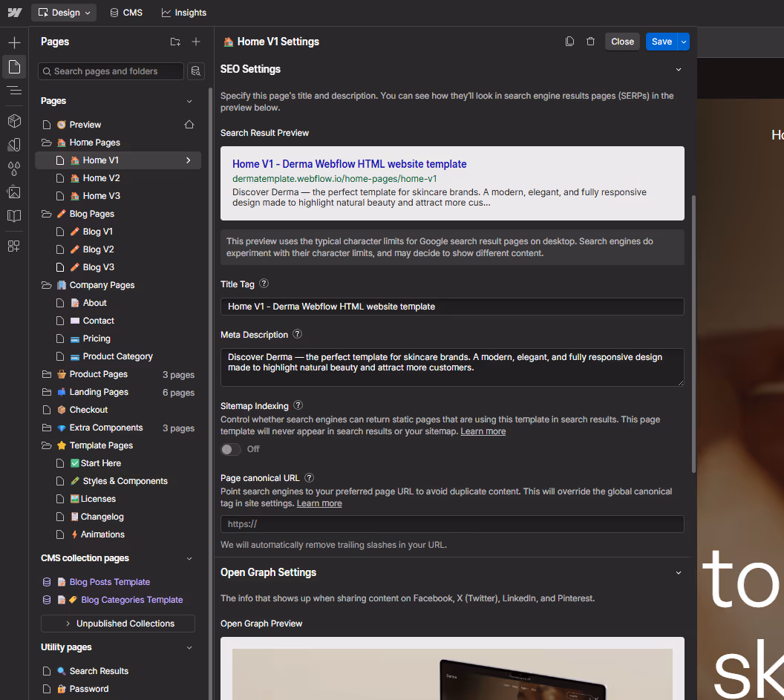This screenshot has width=784, height=700.
Task: Create a new page folder
Action: point(175,42)
